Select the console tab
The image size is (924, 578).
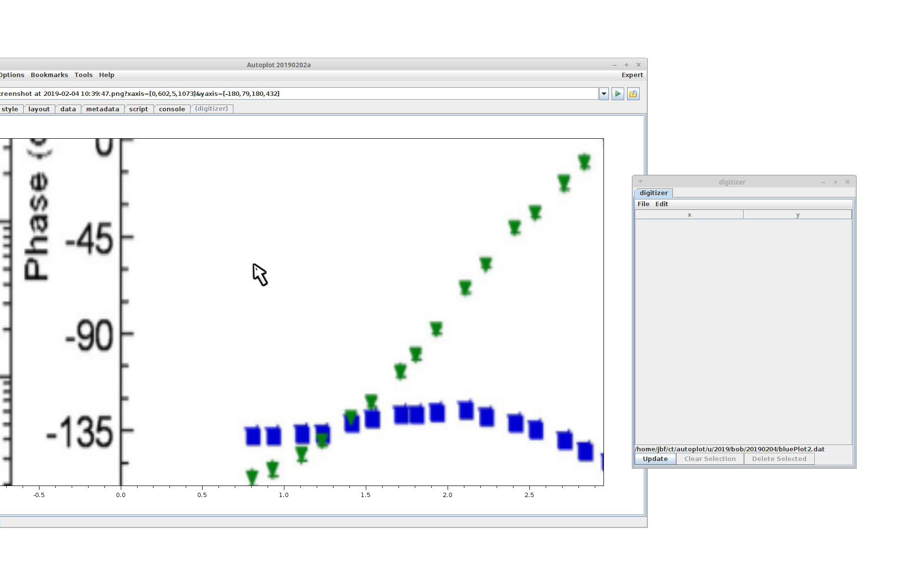(x=172, y=109)
